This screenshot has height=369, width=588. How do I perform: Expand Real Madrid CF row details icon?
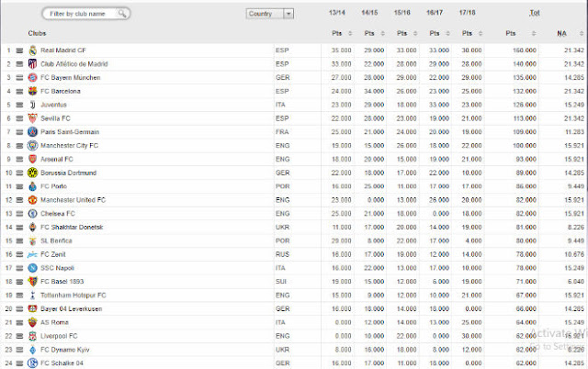coord(19,50)
